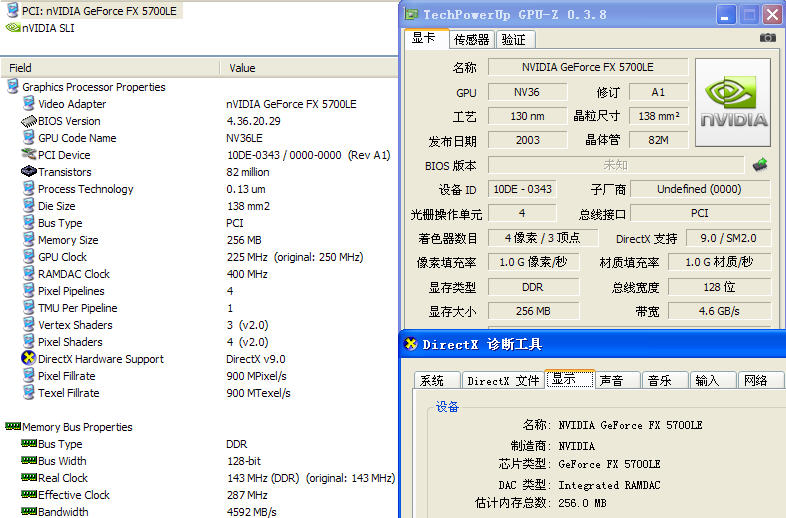This screenshot has width=786, height=518.
Task: Click the Video Adapter row icon
Action: point(29,103)
